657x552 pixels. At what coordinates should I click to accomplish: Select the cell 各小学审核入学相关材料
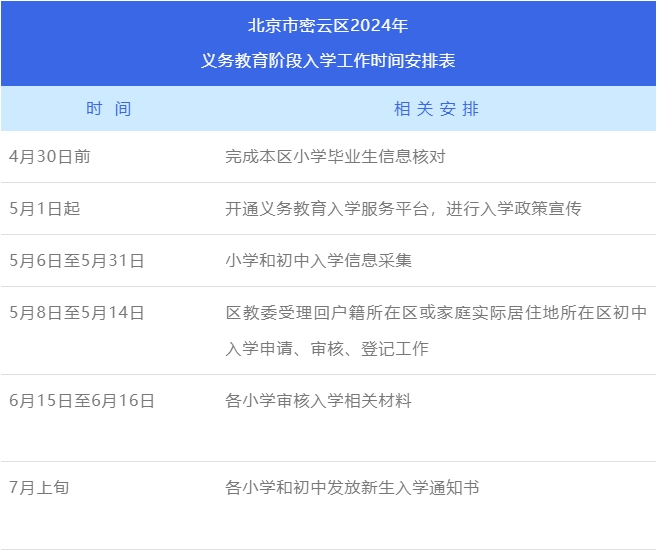[x=318, y=401]
